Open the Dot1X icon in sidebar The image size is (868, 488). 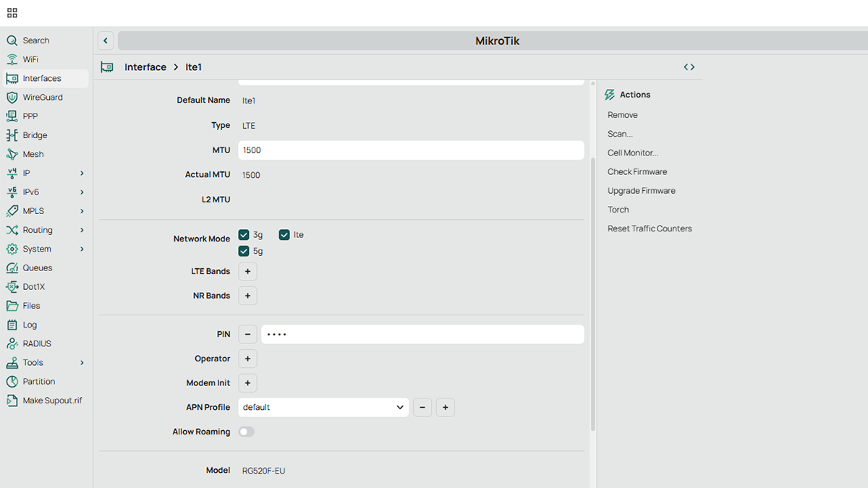click(12, 287)
